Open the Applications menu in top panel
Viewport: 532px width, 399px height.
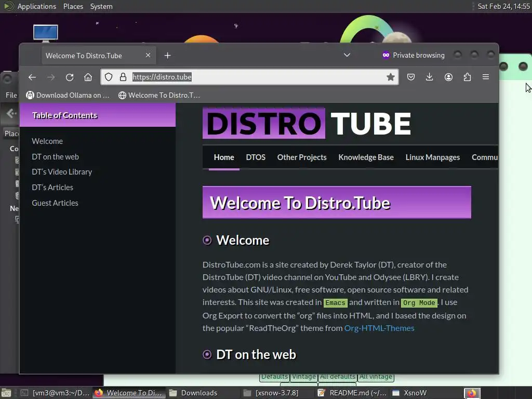pos(37,6)
